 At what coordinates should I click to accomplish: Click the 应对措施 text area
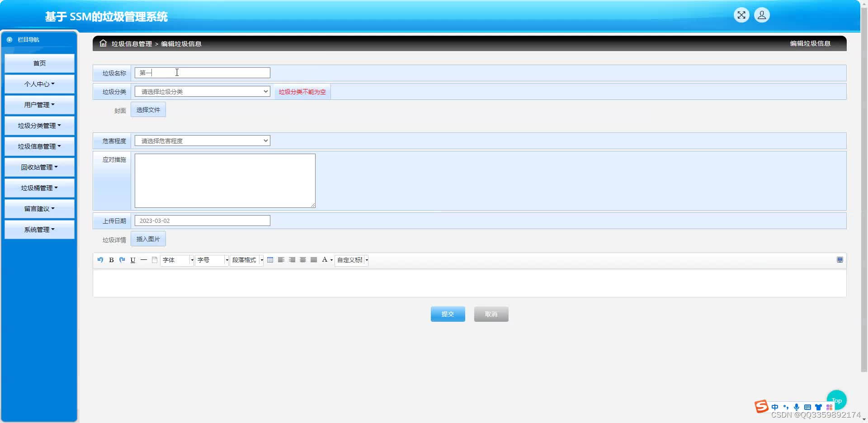tap(225, 181)
